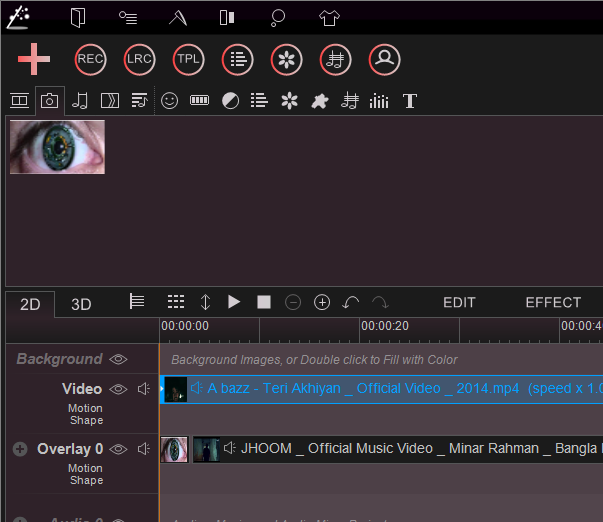The image size is (603, 522).
Task: Redo the last action
Action: pos(380,302)
